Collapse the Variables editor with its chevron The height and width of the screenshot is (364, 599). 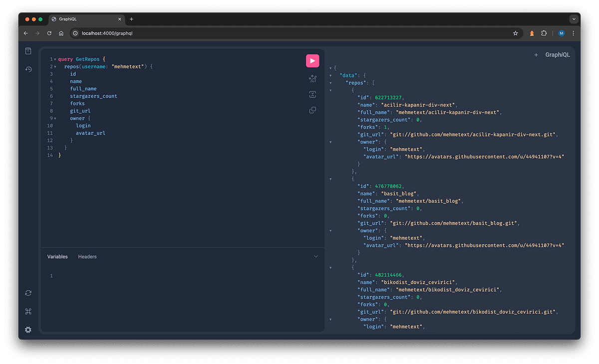(315, 256)
